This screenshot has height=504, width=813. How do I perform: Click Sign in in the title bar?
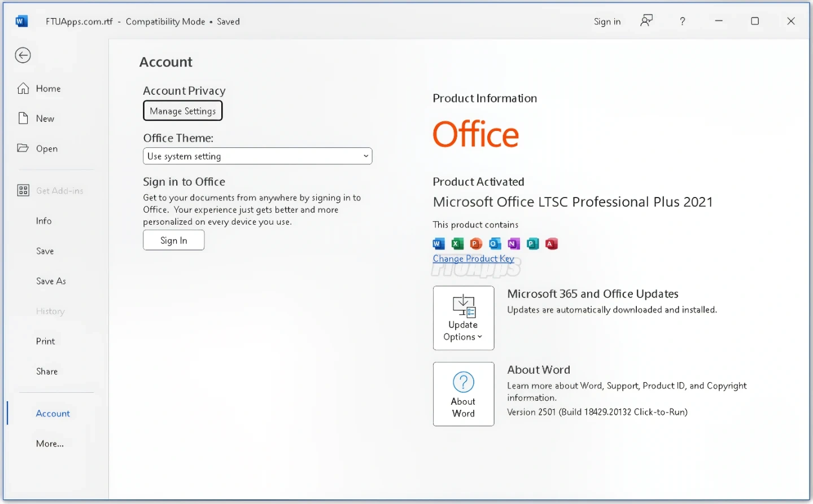pos(607,21)
